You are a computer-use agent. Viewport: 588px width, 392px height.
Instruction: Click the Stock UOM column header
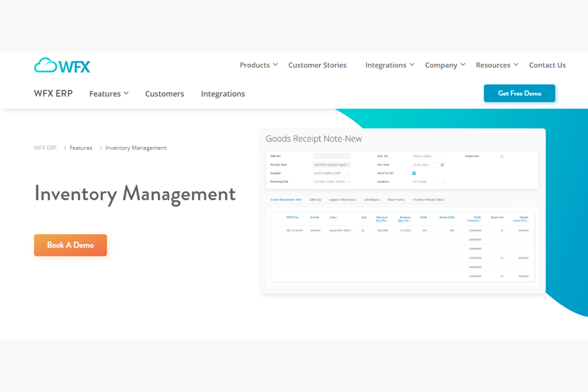447,218
